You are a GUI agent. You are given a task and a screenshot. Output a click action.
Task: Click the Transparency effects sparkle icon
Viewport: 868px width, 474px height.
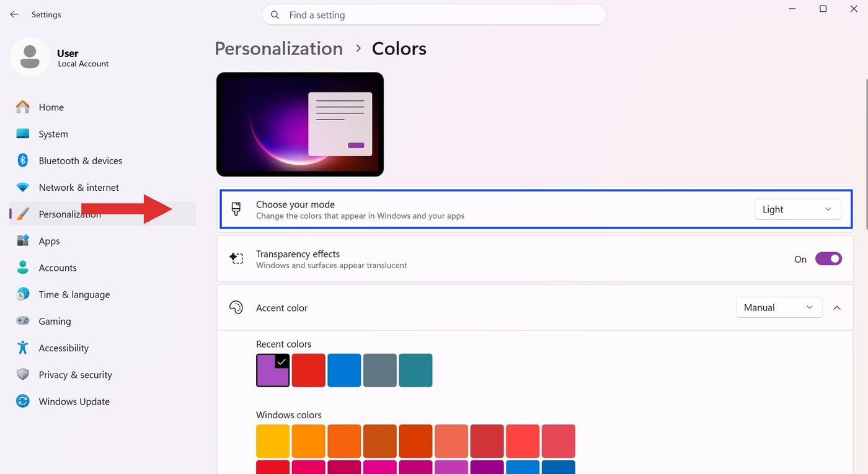(236, 258)
